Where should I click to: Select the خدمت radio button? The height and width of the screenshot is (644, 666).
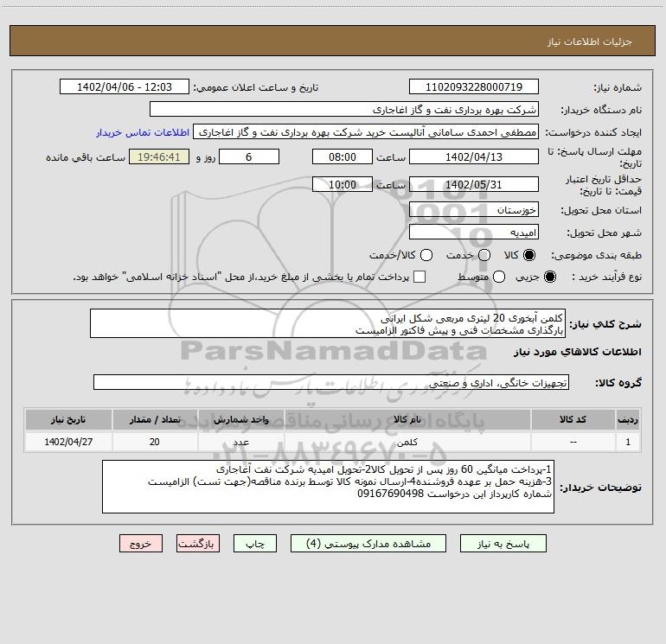coord(484,255)
